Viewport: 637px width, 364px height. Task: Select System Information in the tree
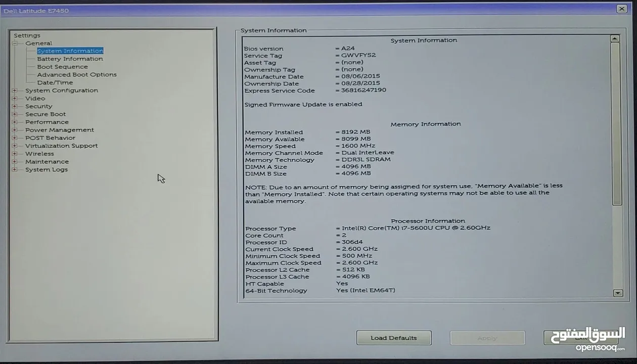(x=70, y=51)
